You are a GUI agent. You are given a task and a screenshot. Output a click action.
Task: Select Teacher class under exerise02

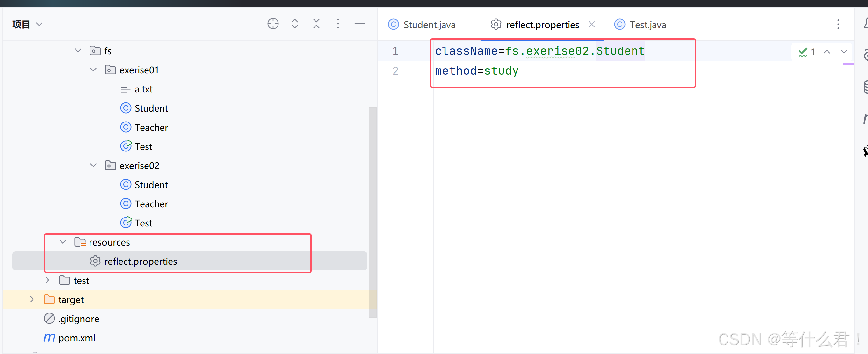click(x=151, y=204)
